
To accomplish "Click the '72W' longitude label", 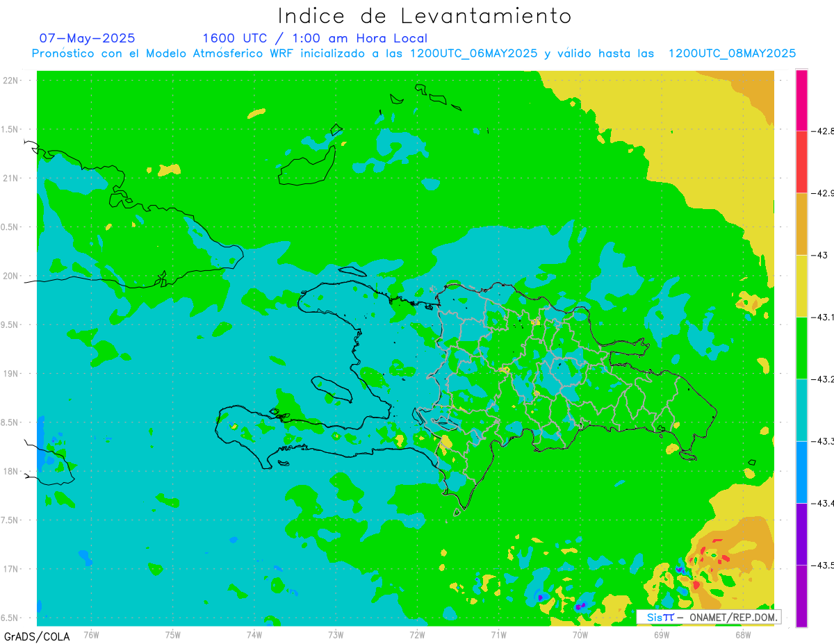I will point(417,634).
